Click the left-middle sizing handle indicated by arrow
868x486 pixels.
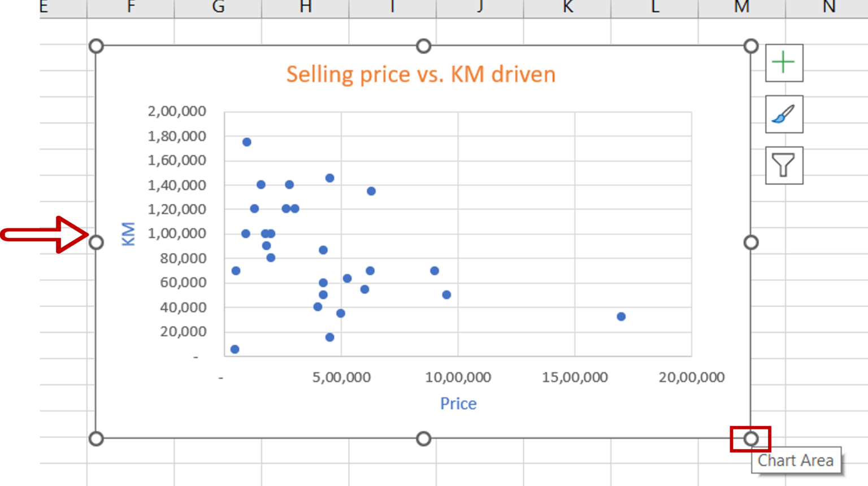[97, 242]
